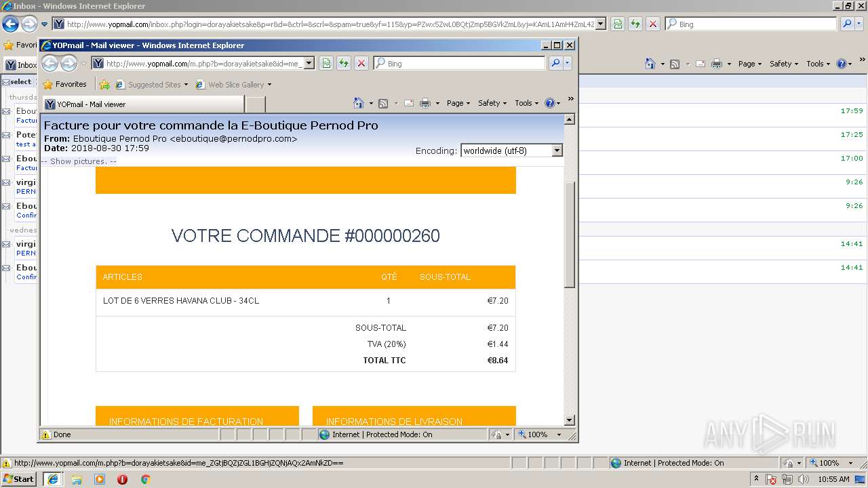This screenshot has width=868, height=488.
Task: Open Safety menu in the Inbox window
Action: point(784,64)
